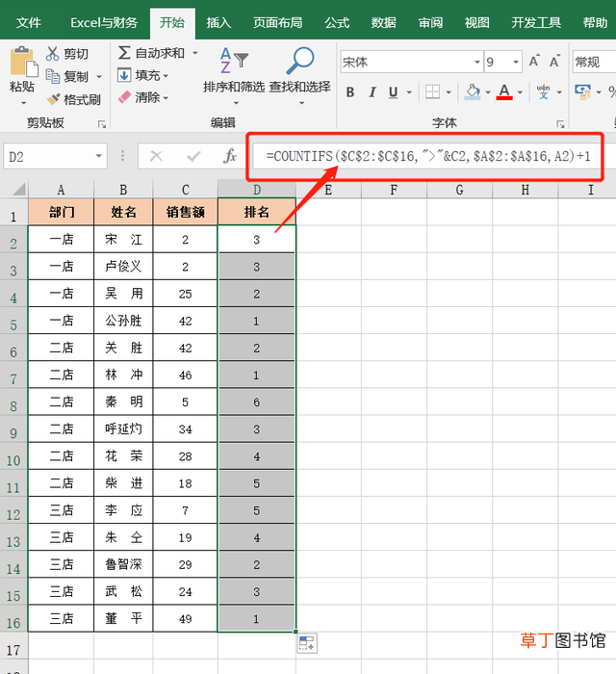616x674 pixels.
Task: Increase font size with large A
Action: pos(533,62)
